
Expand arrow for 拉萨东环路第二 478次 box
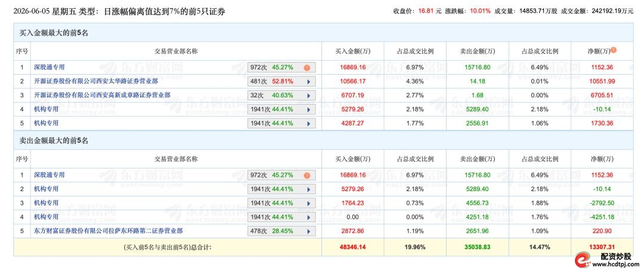309,231
